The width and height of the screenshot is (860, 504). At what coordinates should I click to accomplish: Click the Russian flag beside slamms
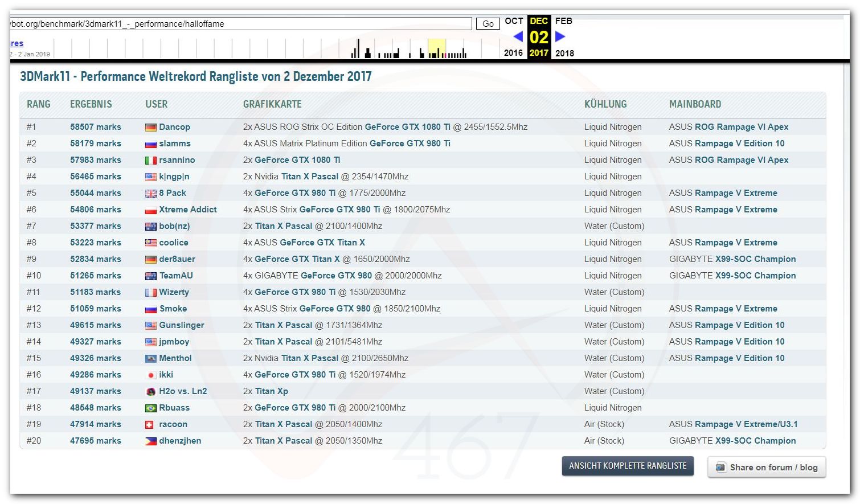(150, 144)
